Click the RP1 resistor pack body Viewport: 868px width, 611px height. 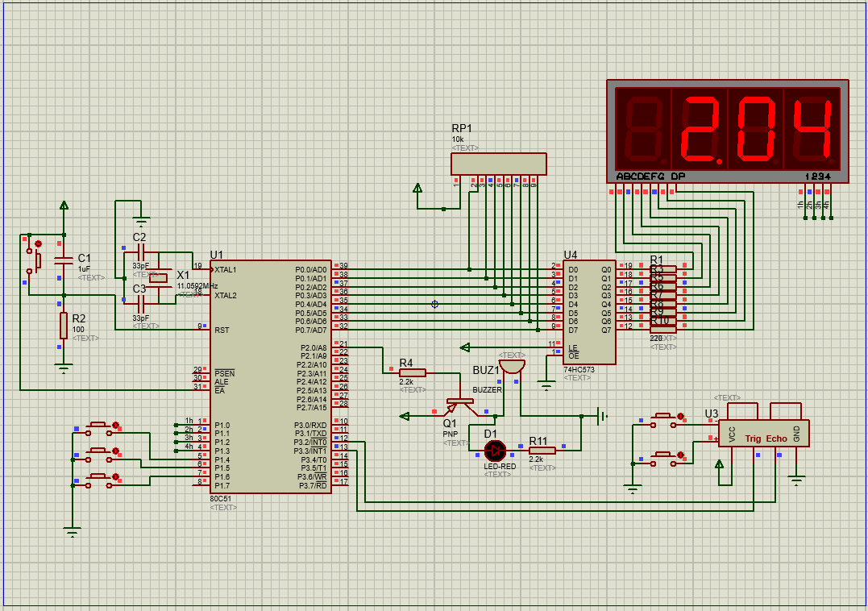coord(499,164)
